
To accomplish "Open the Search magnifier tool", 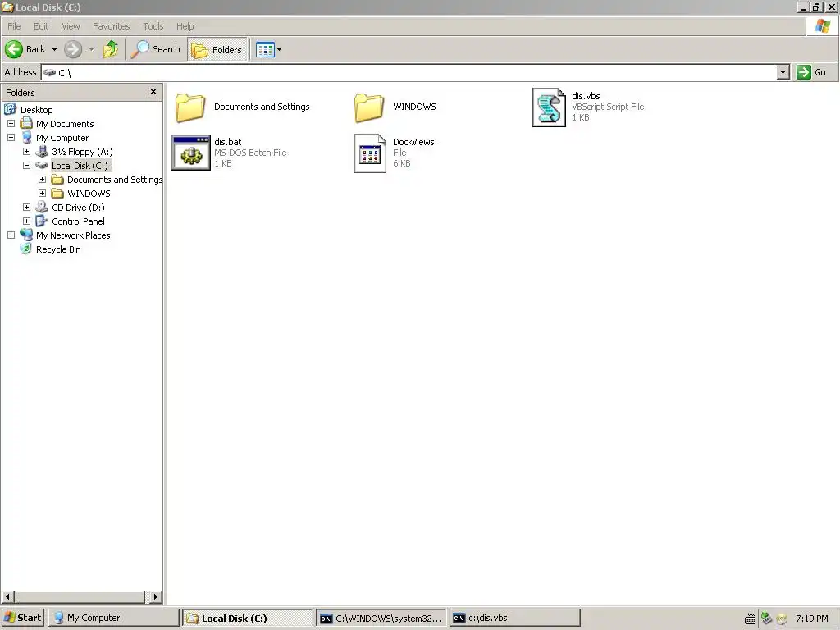I will click(x=155, y=49).
